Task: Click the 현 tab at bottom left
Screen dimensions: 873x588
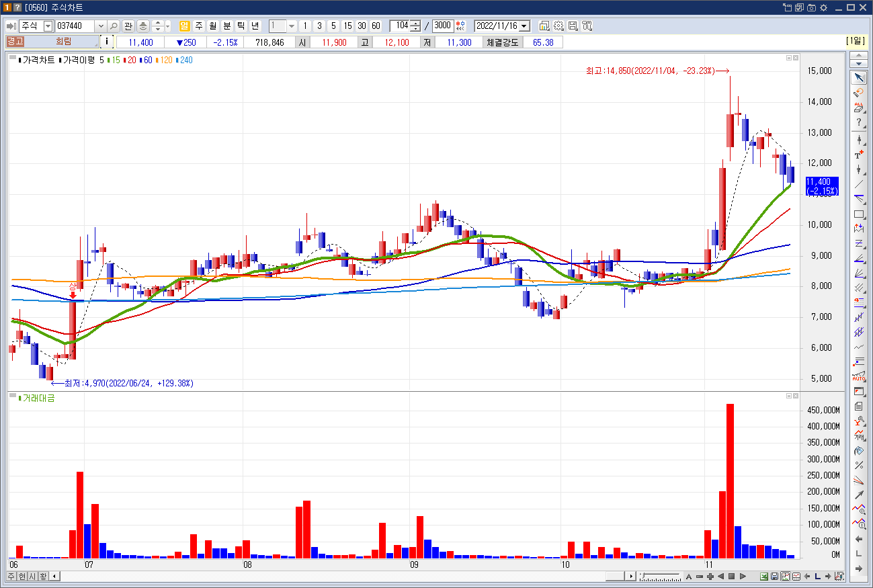Action: 22,577
